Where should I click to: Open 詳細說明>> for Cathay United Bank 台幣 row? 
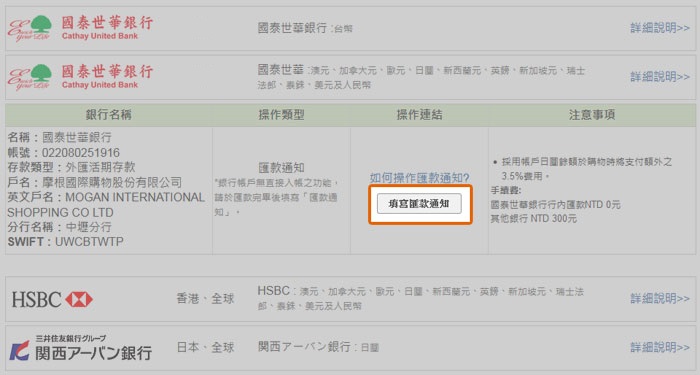pyautogui.click(x=660, y=28)
